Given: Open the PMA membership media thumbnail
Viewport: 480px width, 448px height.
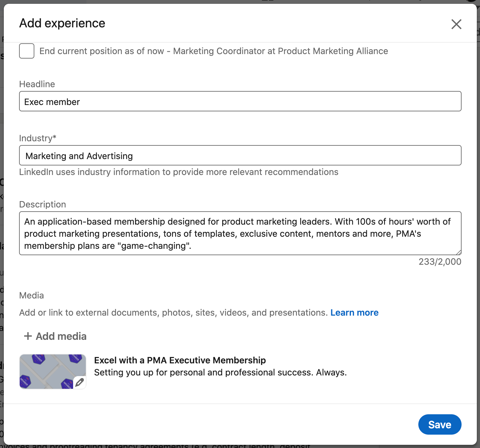Looking at the screenshot, I should coord(53,371).
